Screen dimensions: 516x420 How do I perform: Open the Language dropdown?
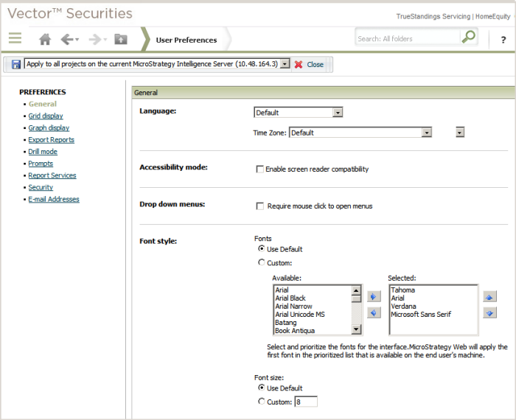click(x=338, y=113)
